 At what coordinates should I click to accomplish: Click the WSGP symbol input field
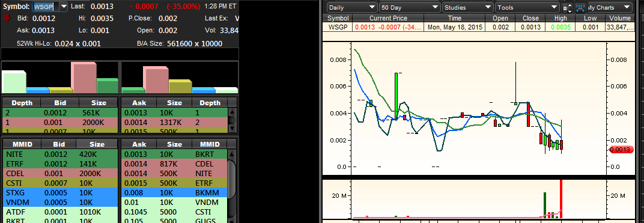(46, 7)
